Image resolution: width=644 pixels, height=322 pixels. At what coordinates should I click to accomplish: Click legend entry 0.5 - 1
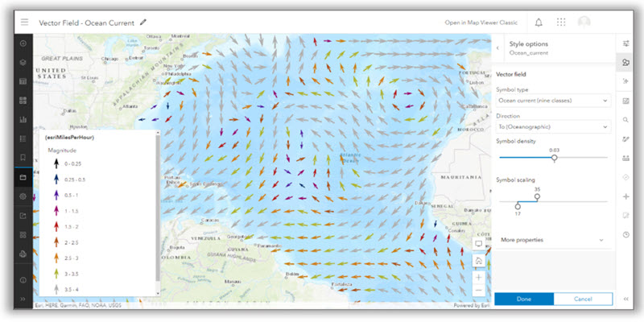point(71,195)
